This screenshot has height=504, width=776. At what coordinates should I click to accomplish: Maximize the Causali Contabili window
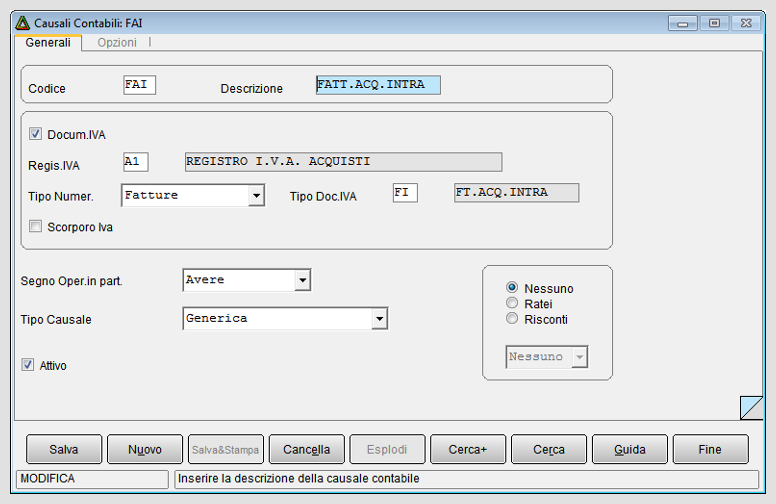coord(714,23)
